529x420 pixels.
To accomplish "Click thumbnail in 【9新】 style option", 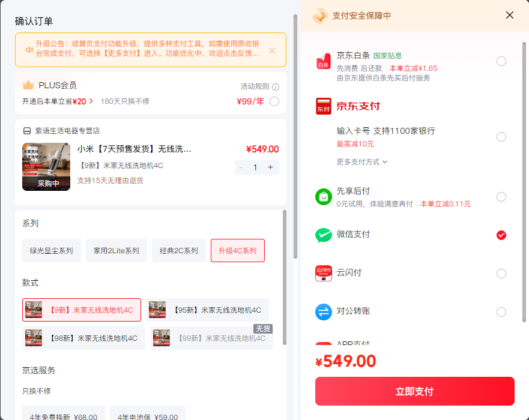I will point(34,310).
